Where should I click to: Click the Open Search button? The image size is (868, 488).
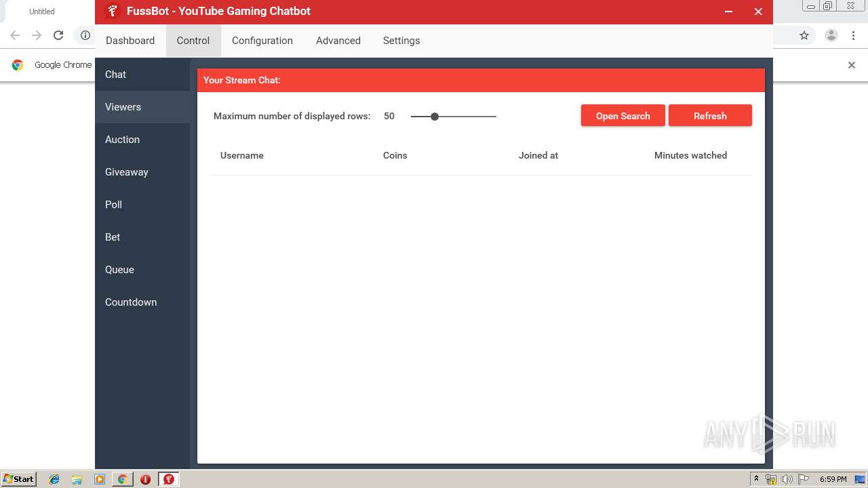point(623,116)
